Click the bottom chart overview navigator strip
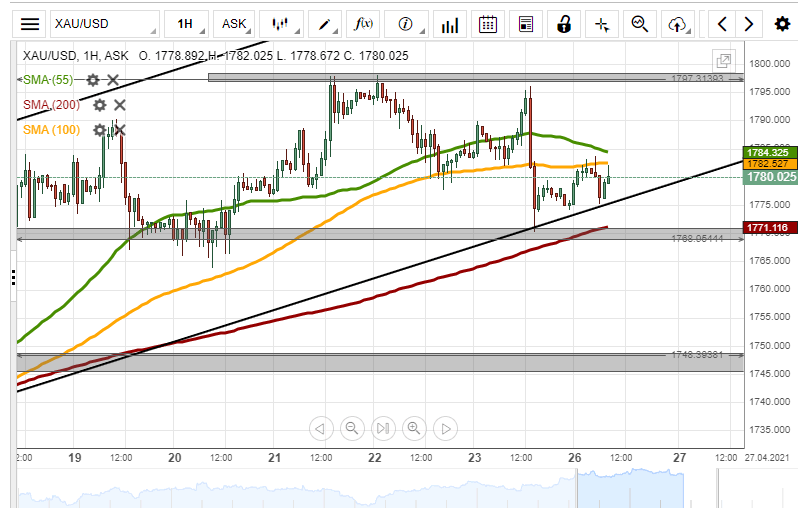 [x=380, y=490]
